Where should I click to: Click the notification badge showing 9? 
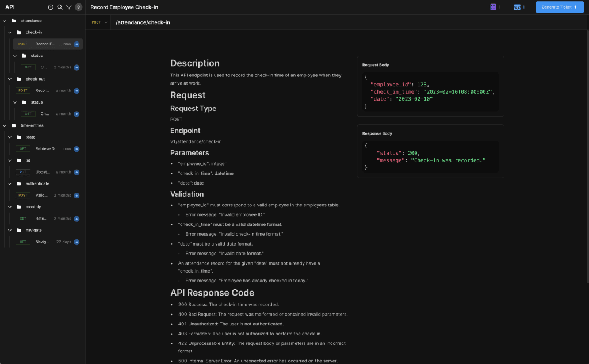[77, 7]
